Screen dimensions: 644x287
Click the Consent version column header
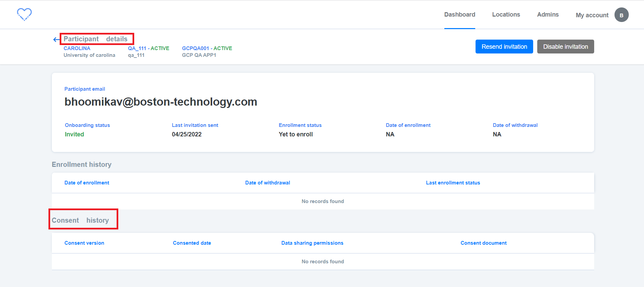(x=84, y=243)
